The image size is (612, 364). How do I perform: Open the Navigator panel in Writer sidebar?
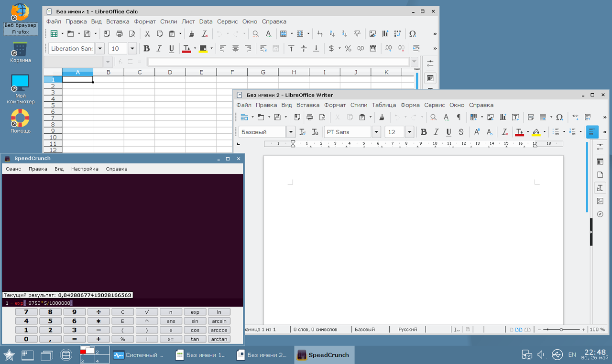pos(600,214)
